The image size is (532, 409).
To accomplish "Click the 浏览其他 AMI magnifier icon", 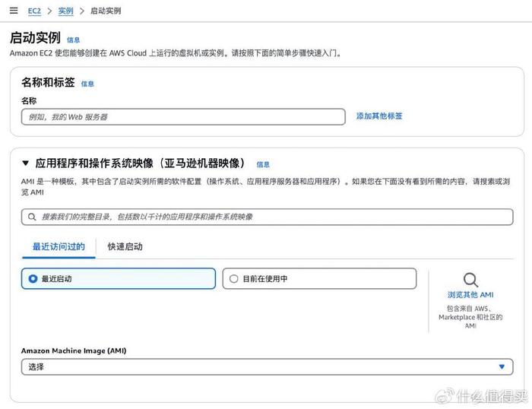I will 470,280.
